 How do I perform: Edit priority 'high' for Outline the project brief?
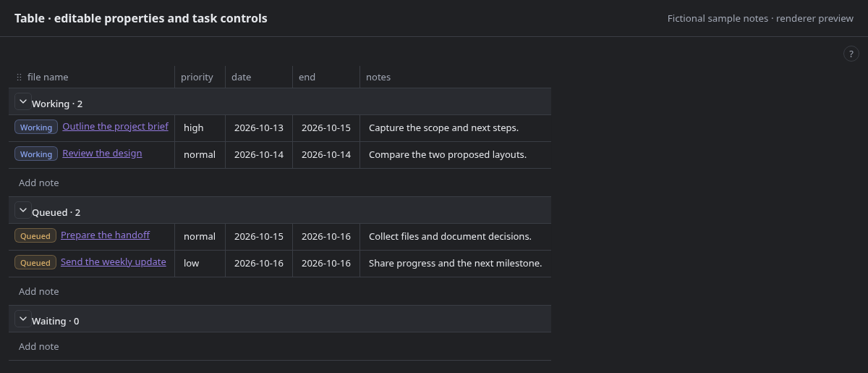(200, 128)
